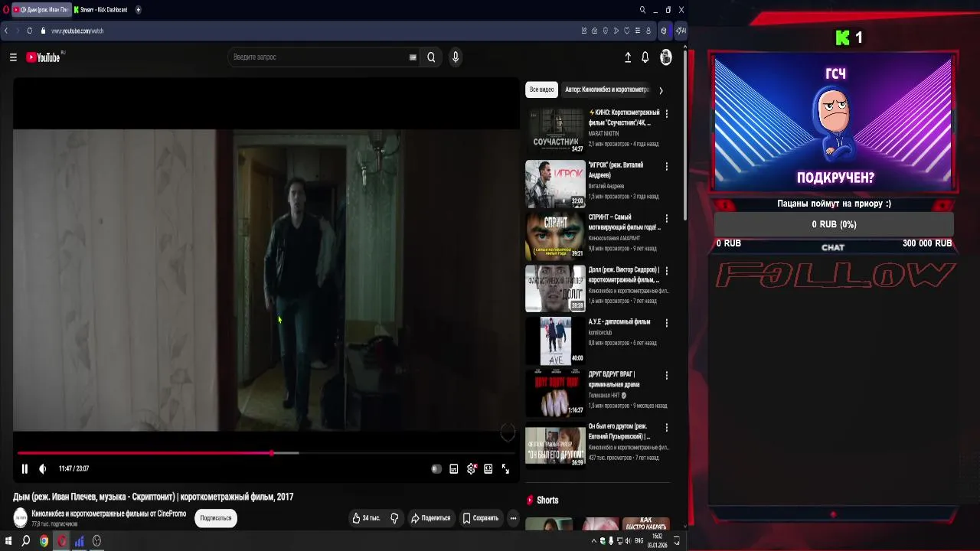
Task: Open on-screen keyboard icon in search box
Action: (x=413, y=57)
